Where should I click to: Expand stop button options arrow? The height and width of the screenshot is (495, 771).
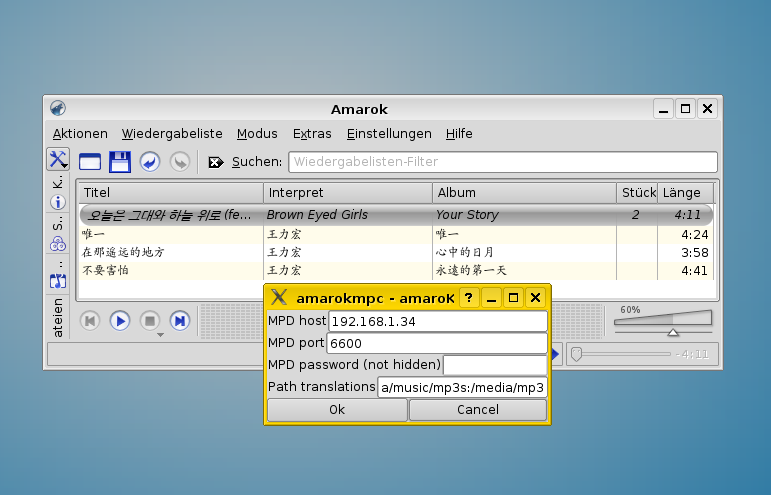click(160, 335)
